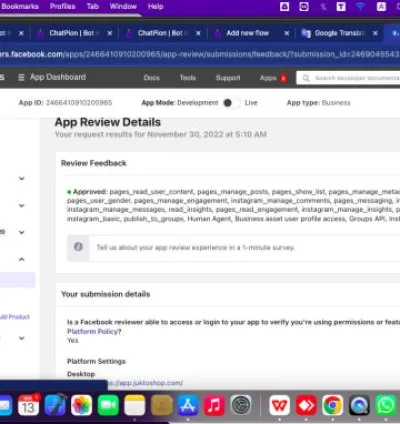The height and width of the screenshot is (424, 400).
Task: Open Tools in the developer navigation bar
Action: pos(188,78)
